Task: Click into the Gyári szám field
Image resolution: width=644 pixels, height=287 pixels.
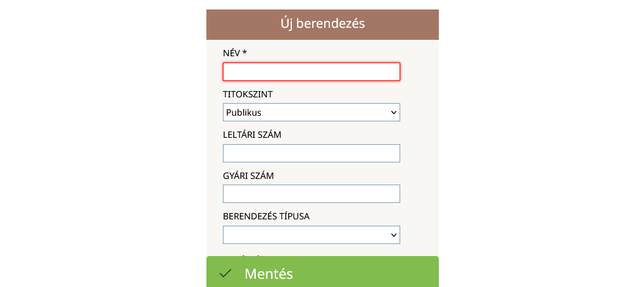Action: click(x=311, y=194)
